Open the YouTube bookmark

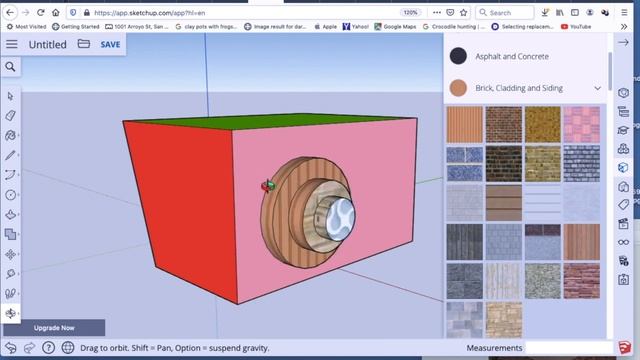pos(576,27)
